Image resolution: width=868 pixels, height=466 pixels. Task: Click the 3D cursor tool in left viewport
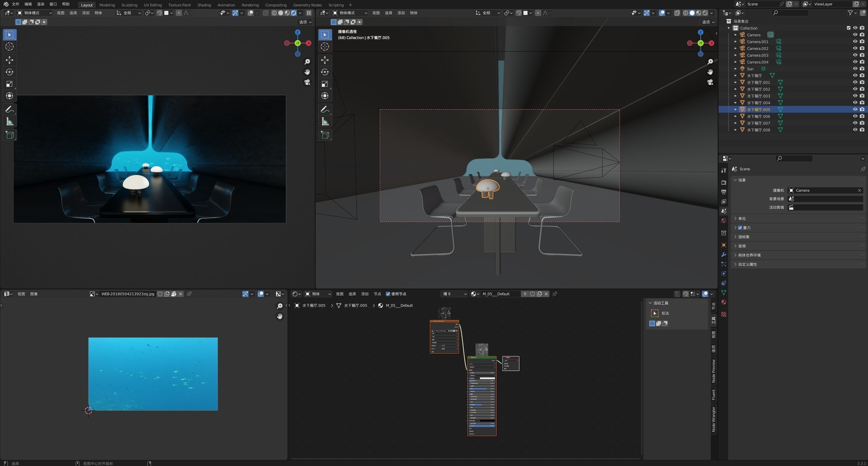pyautogui.click(x=10, y=46)
